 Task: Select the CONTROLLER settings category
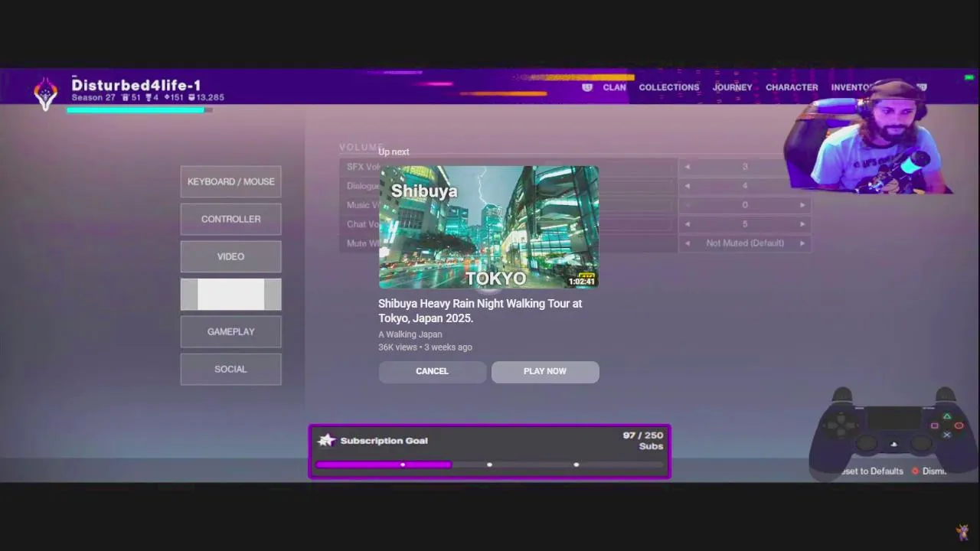[x=230, y=219]
